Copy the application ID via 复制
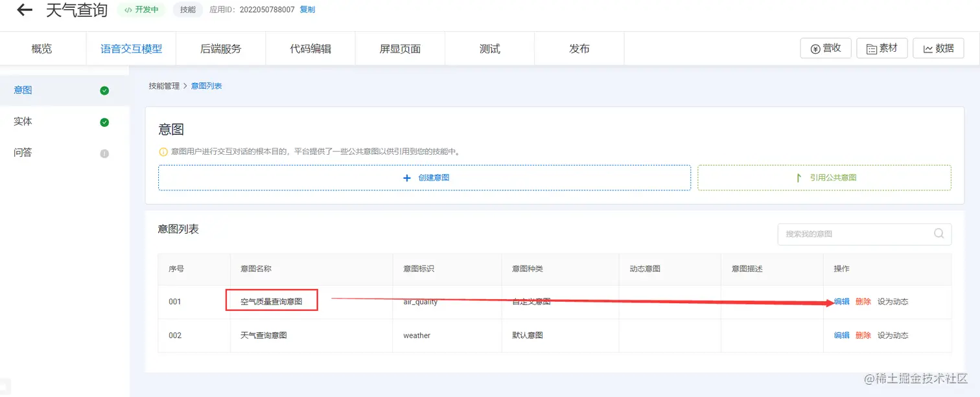Screen dimensions: 980x397 [307, 10]
